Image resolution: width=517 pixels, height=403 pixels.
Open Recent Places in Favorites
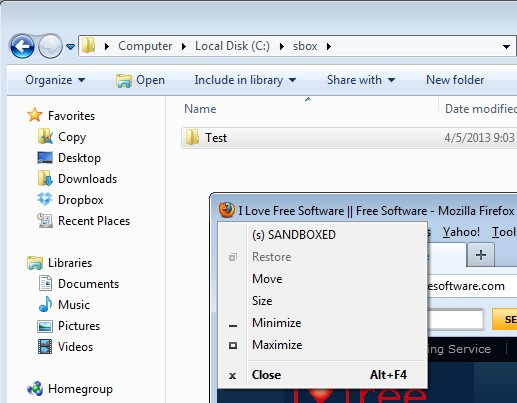click(94, 221)
